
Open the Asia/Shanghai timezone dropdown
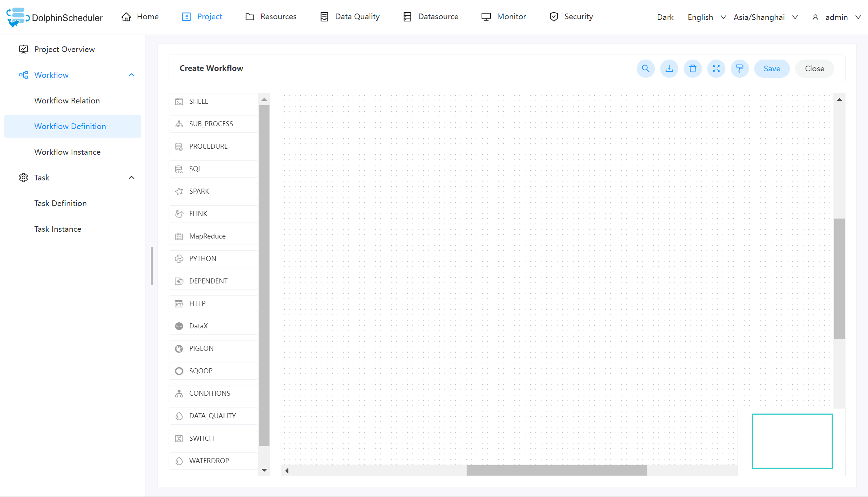pyautogui.click(x=765, y=17)
